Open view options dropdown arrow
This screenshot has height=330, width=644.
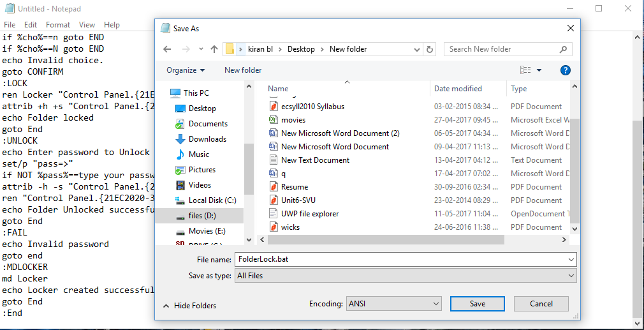[x=539, y=70]
